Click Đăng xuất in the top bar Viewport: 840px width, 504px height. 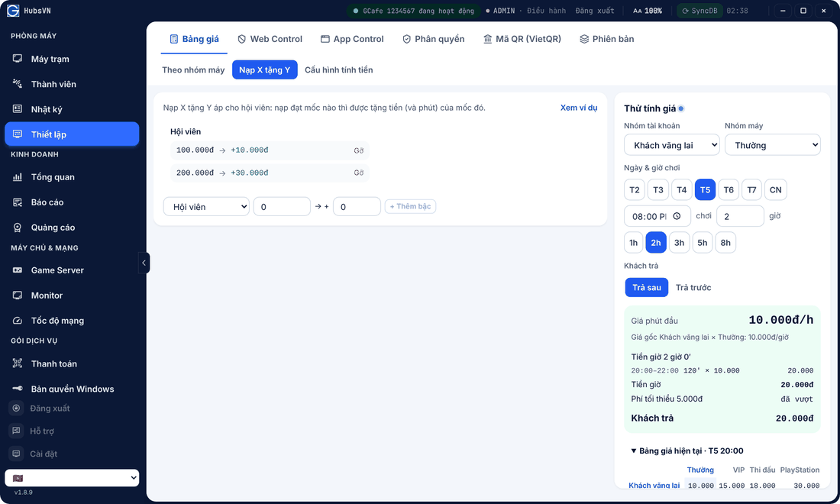coord(595,11)
